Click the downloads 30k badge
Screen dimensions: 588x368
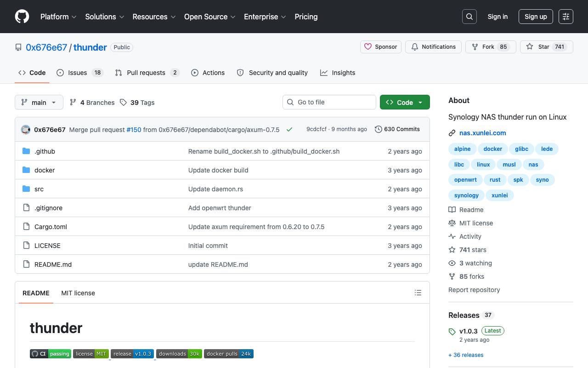click(179, 354)
